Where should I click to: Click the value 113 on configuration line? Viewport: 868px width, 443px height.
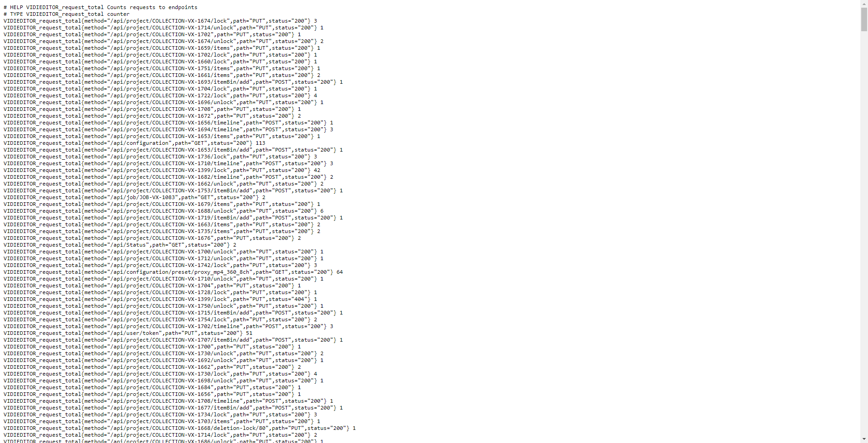[x=260, y=143]
